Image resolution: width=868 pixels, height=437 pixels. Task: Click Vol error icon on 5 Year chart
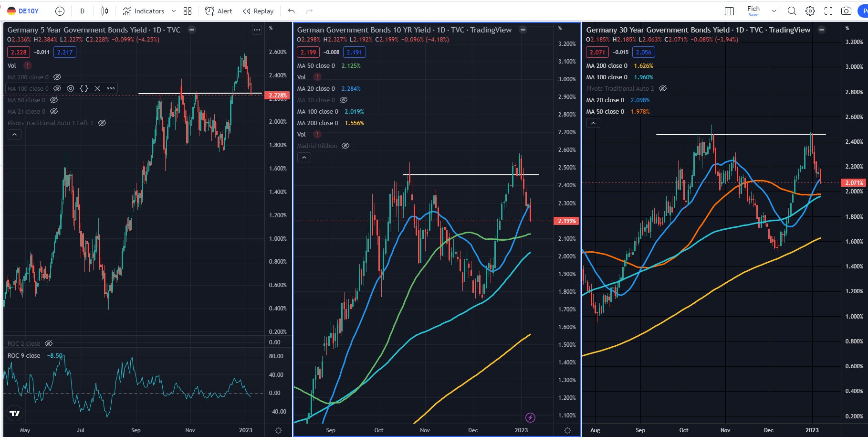pyautogui.click(x=28, y=65)
